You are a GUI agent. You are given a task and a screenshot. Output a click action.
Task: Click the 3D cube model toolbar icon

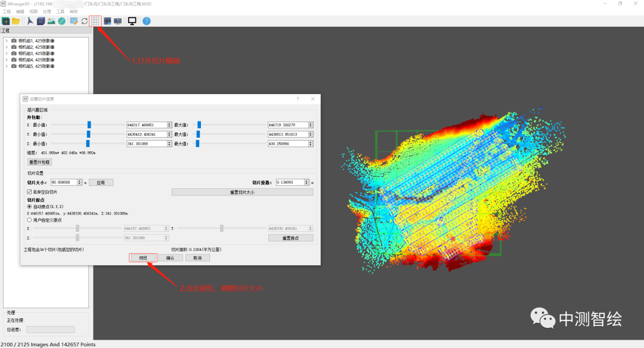pyautogui.click(x=41, y=21)
